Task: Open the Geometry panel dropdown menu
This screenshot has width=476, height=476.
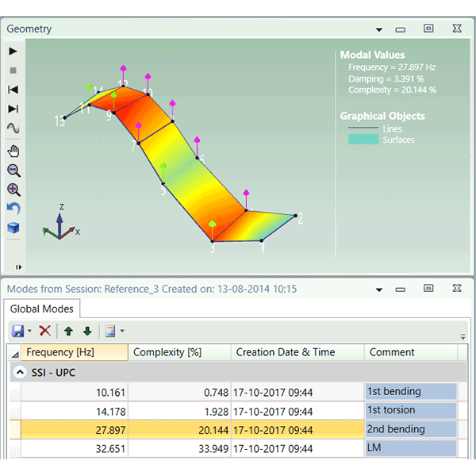Action: click(x=379, y=29)
